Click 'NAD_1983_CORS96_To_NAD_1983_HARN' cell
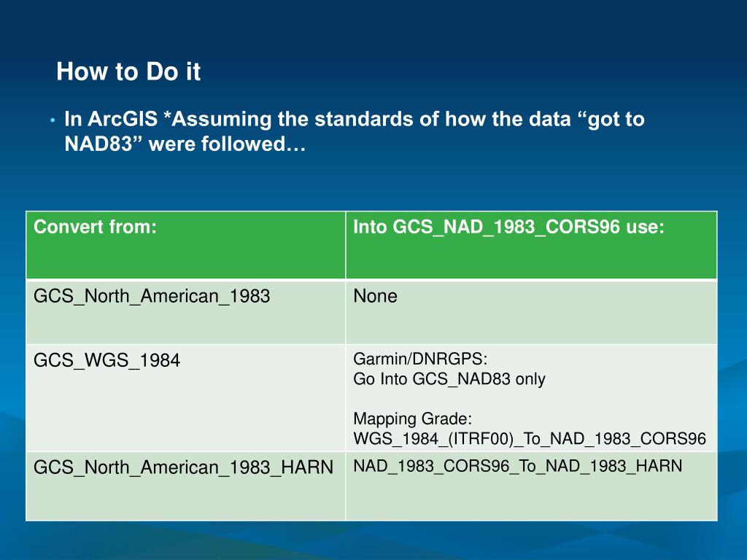747x560 pixels. pyautogui.click(x=531, y=486)
